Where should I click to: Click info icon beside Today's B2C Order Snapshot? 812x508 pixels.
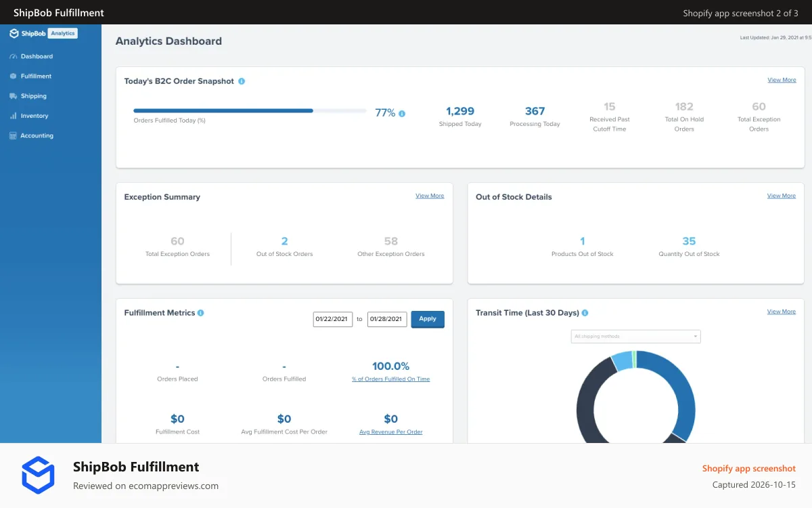click(242, 81)
